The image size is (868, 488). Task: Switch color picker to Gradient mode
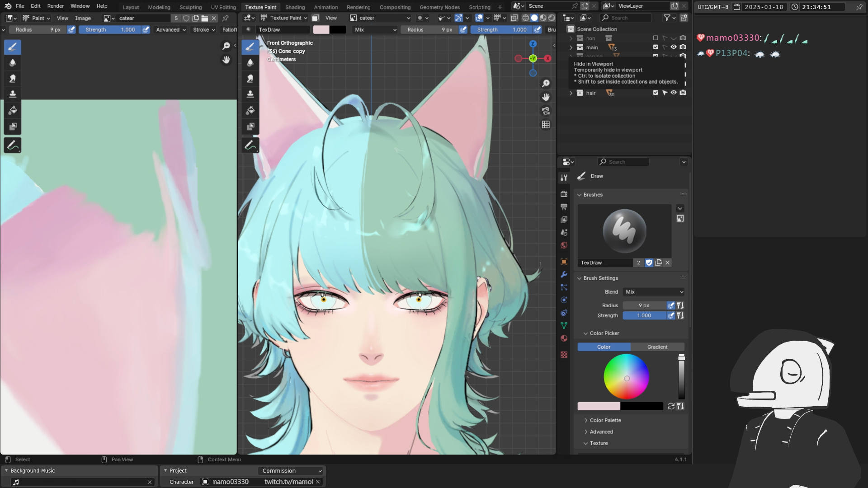point(657,347)
